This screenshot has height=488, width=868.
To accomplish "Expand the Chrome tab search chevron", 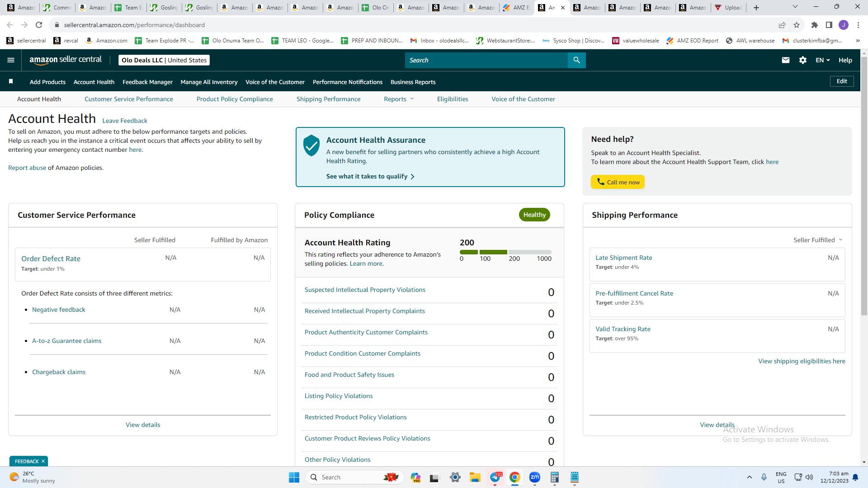I will point(795,7).
